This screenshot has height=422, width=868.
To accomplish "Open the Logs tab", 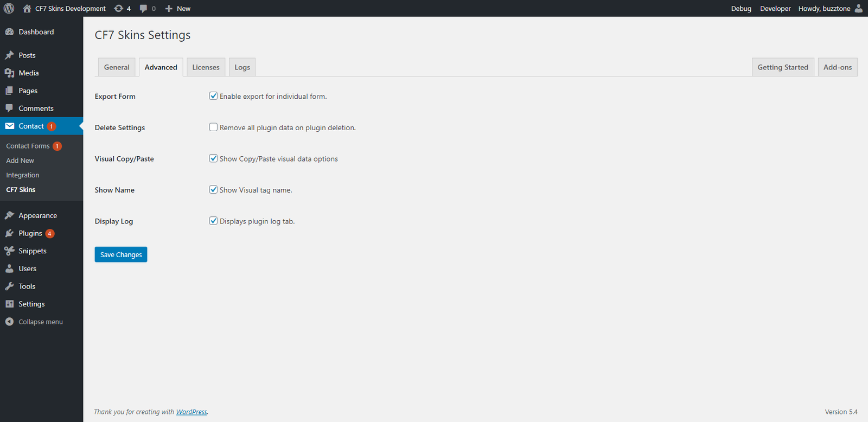I will tap(242, 67).
